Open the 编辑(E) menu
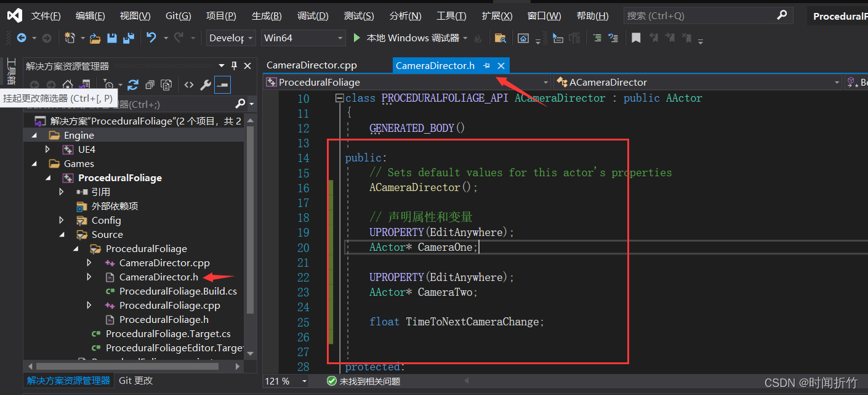This screenshot has height=395, width=868. tap(90, 16)
